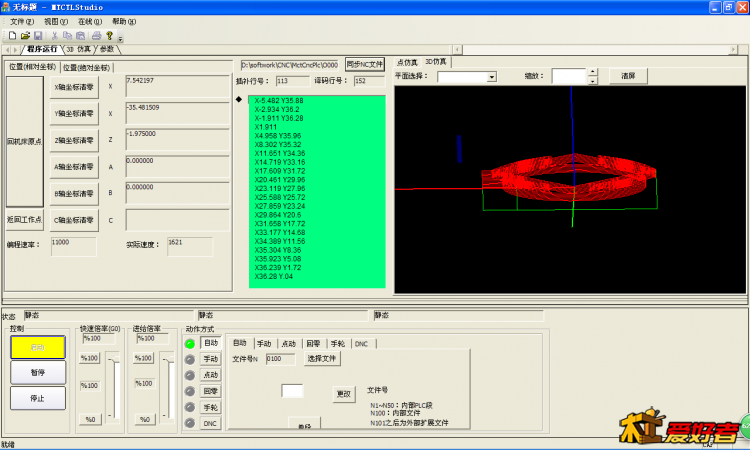The height and width of the screenshot is (450, 750).
Task: Click the Copy toolbar icon
Action: tap(67, 35)
